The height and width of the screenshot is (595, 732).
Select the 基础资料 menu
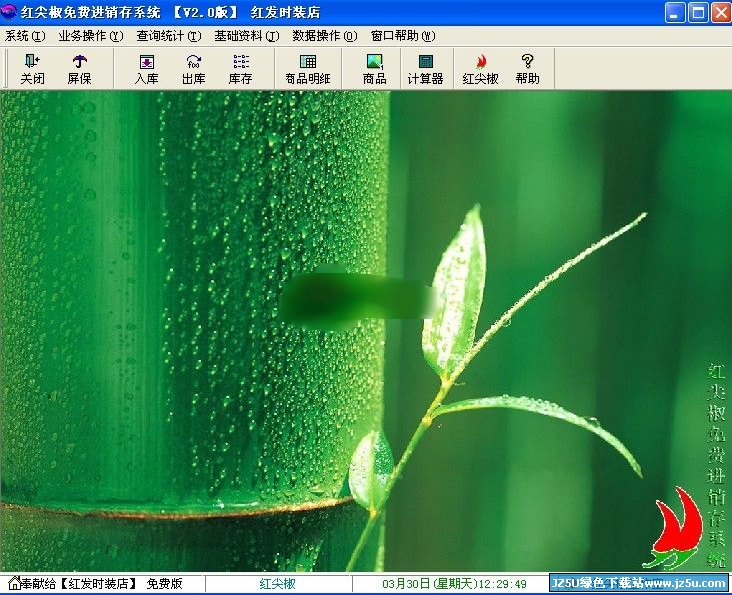pyautogui.click(x=246, y=36)
